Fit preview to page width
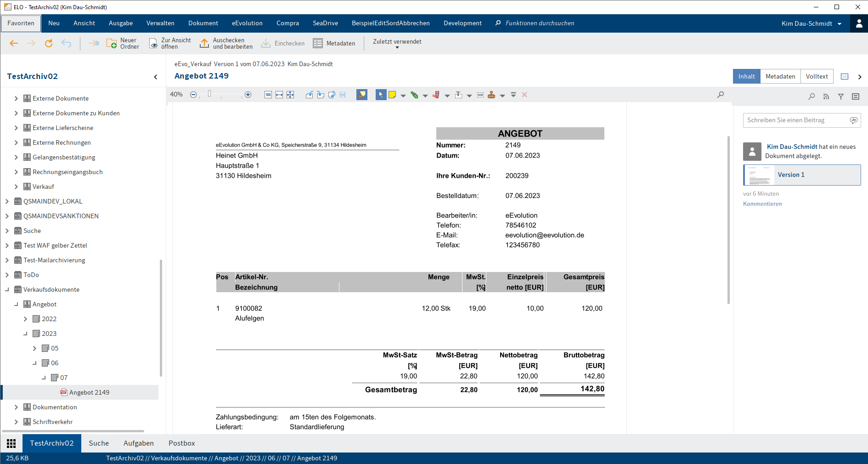Screen dimensions: 868x464 tap(279, 95)
